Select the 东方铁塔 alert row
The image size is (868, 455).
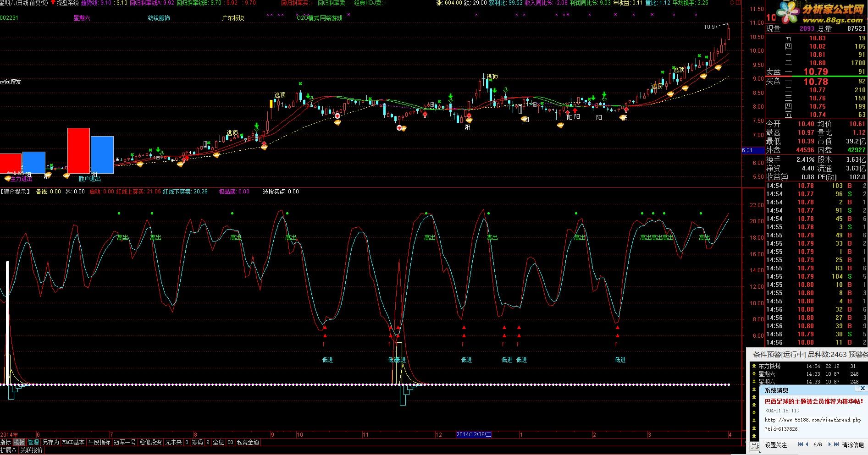pyautogui.click(x=808, y=366)
